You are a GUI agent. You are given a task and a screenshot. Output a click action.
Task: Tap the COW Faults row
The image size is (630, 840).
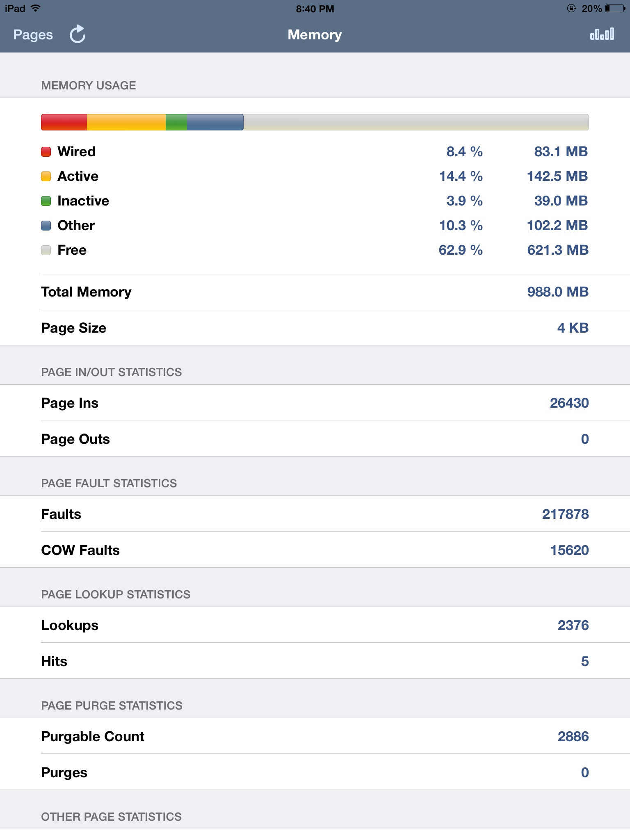coord(315,550)
